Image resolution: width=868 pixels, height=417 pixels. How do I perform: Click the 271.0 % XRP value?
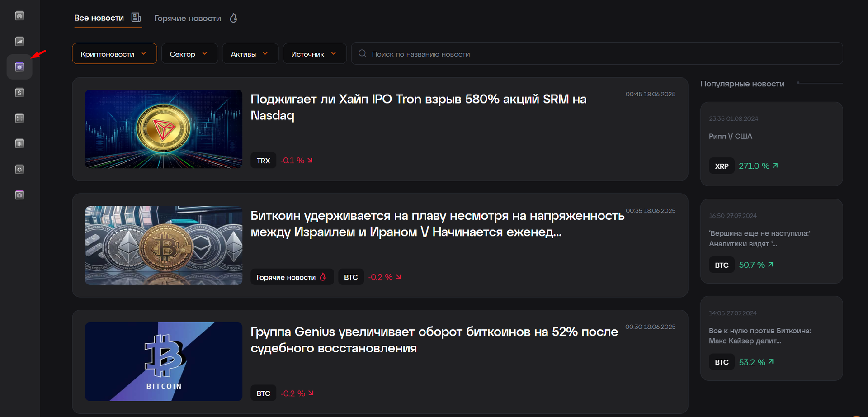(754, 166)
